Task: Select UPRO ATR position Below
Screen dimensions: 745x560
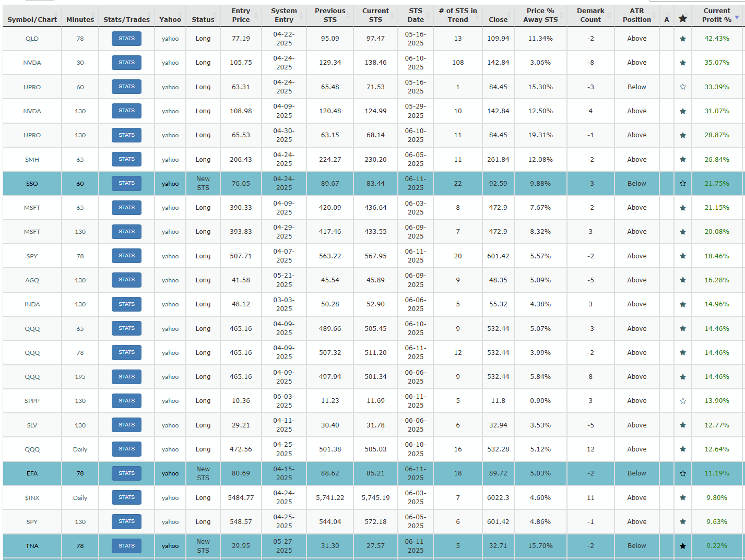Action: point(637,87)
